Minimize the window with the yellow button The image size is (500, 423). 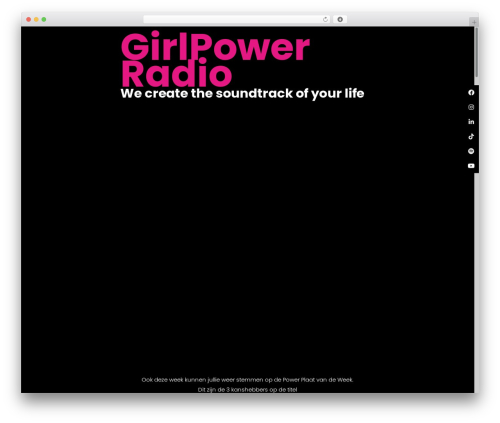coord(36,19)
